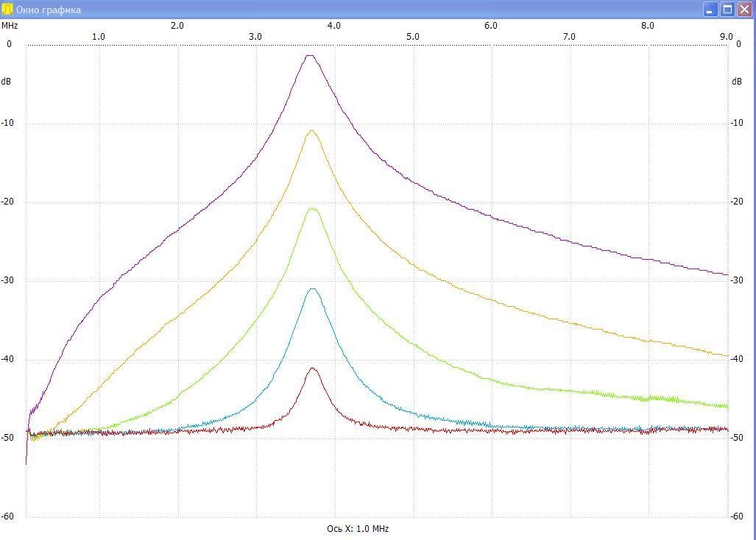Viewport: 756px width, 540px height.
Task: Click the -60 label on right axis
Action: pyautogui.click(x=736, y=516)
